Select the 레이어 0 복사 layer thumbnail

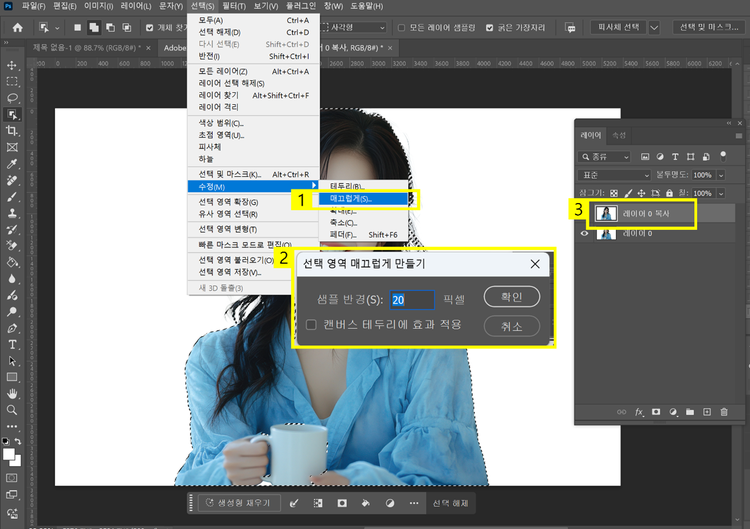click(x=606, y=214)
